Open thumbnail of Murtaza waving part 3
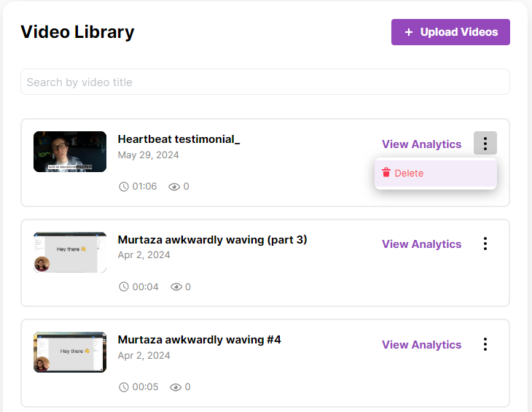The height and width of the screenshot is (412, 532). tap(70, 252)
